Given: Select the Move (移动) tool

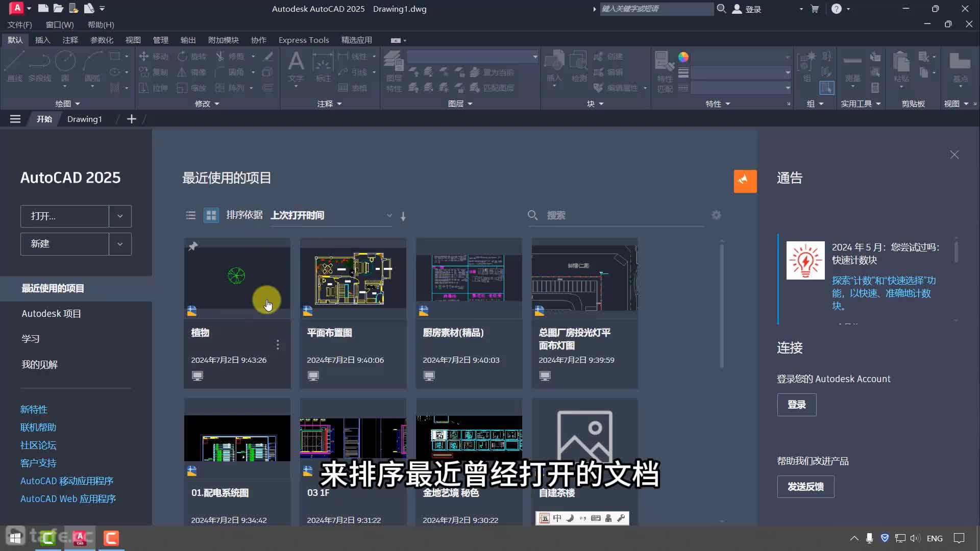Looking at the screenshot, I should click(154, 56).
